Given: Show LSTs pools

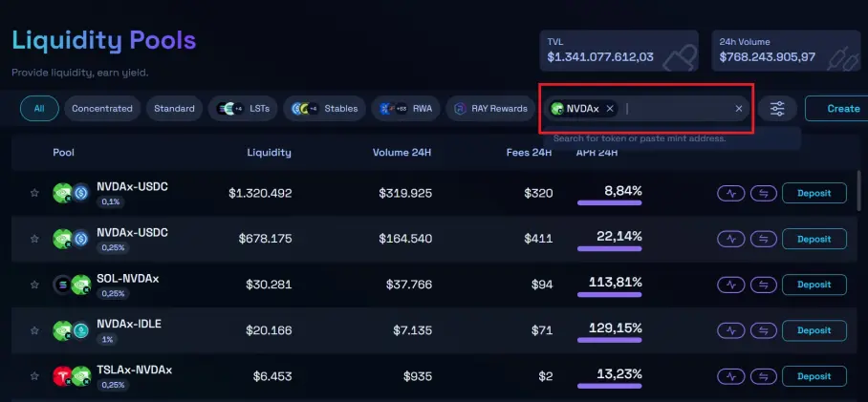Looking at the screenshot, I should point(243,109).
